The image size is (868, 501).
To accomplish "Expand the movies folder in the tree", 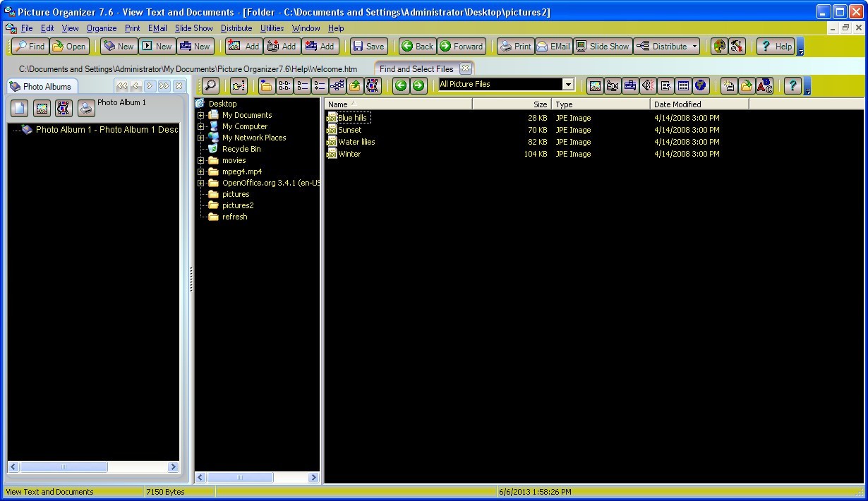I will tap(201, 160).
